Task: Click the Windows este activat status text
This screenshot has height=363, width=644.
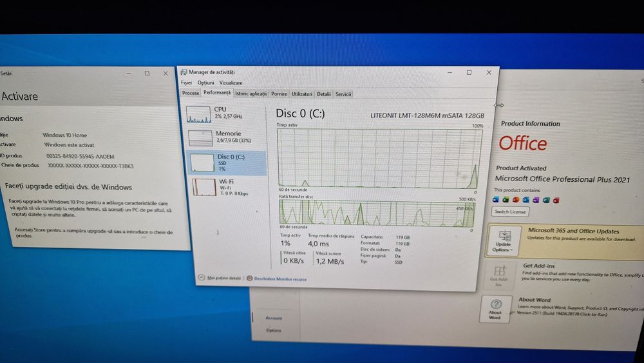Action: tap(69, 144)
